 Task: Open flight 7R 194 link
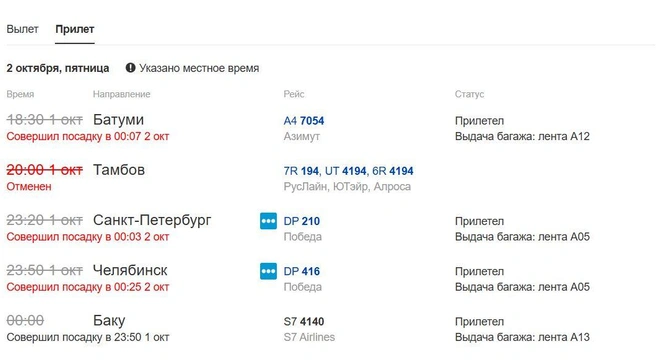(301, 171)
